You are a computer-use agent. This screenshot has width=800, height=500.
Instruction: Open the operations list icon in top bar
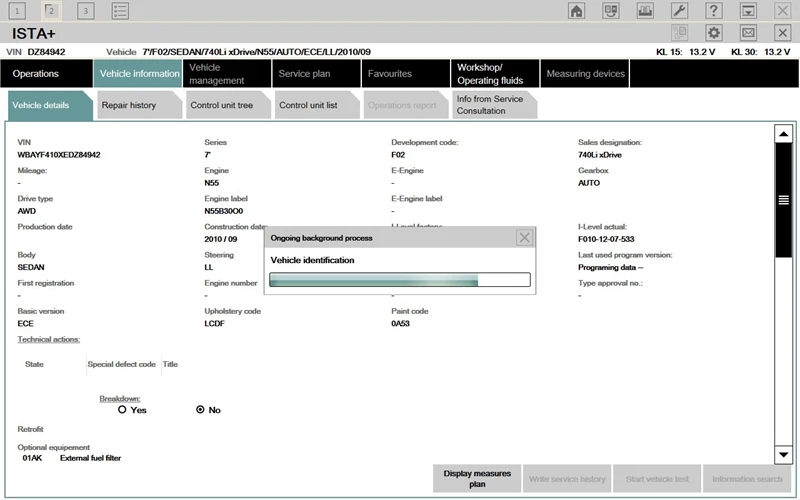click(x=120, y=11)
